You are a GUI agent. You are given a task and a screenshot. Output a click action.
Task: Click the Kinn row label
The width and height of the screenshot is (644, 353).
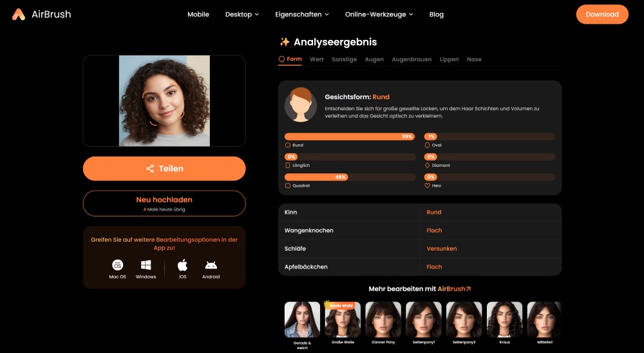[x=290, y=212]
